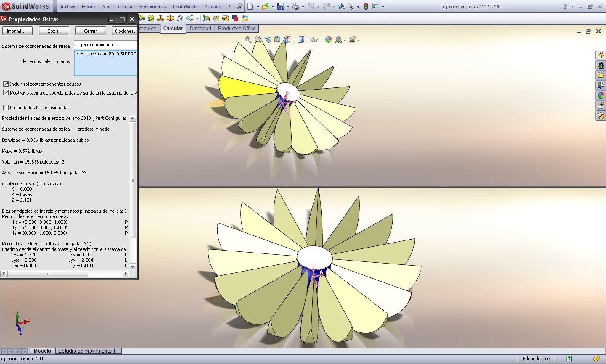This screenshot has height=364, width=606.
Task: Click the pushpin icon next to the menu bar
Action: point(239,6)
